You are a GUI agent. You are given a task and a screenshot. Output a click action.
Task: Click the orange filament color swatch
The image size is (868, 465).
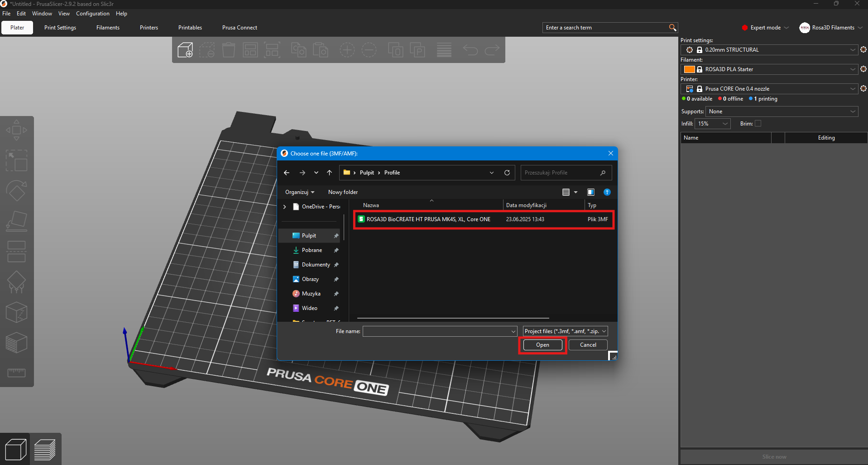[x=689, y=69]
